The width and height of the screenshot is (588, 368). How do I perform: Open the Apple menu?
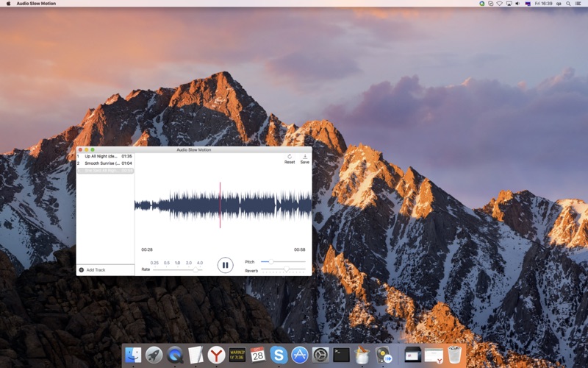click(8, 4)
